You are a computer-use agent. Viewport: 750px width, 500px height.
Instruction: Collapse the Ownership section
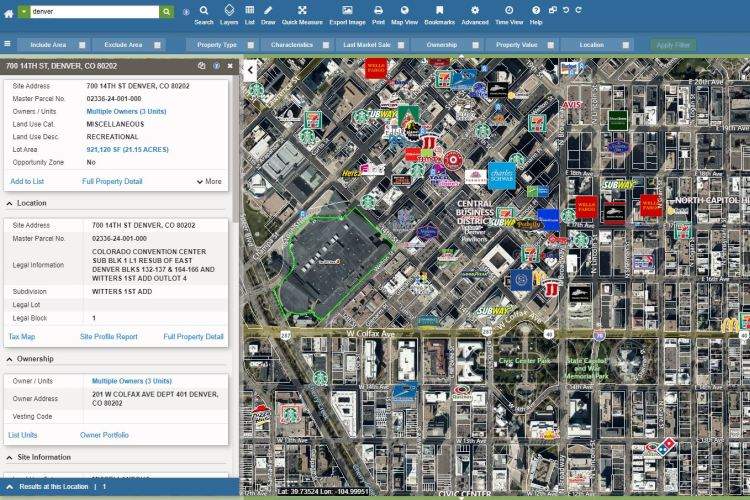click(10, 359)
